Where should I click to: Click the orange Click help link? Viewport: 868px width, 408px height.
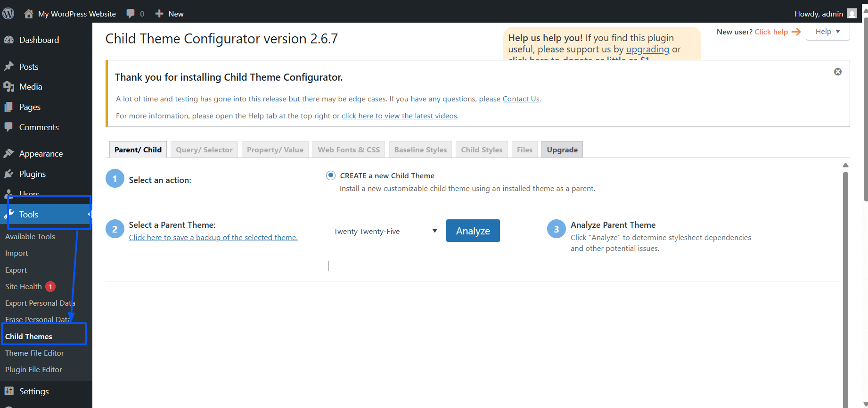[x=771, y=32]
